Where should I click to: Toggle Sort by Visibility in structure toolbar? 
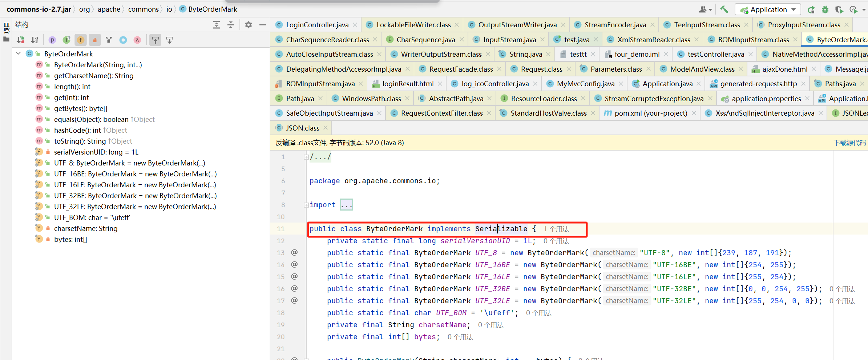coord(21,40)
